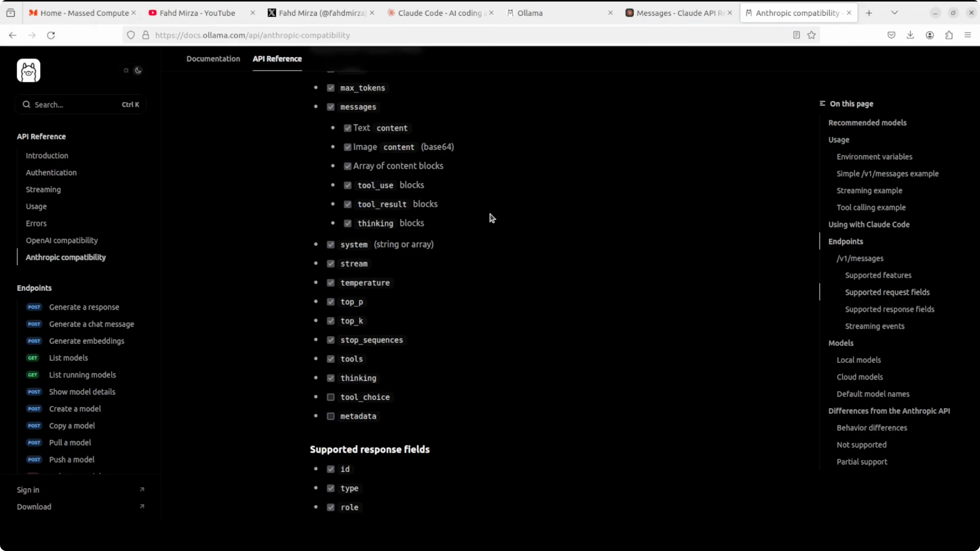The width and height of the screenshot is (980, 551).
Task: Open the Download external link arrow
Action: pos(142,506)
